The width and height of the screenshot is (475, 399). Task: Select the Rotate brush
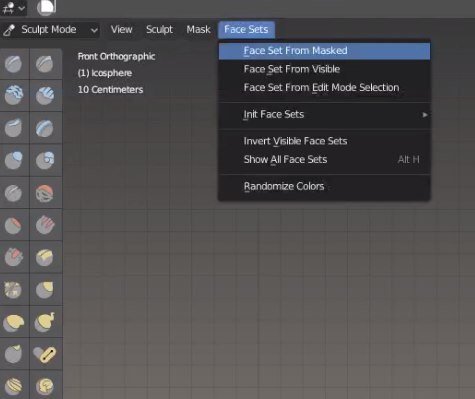coord(45,385)
